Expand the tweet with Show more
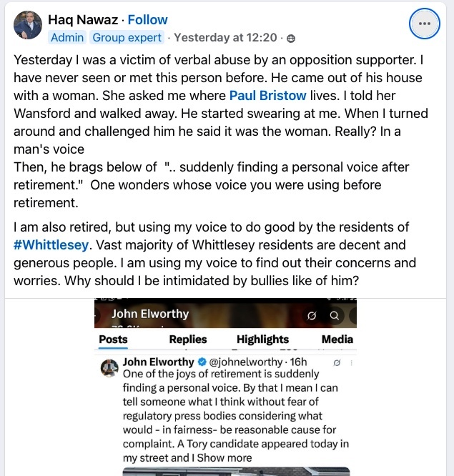The image size is (454, 476). pyautogui.click(x=231, y=457)
